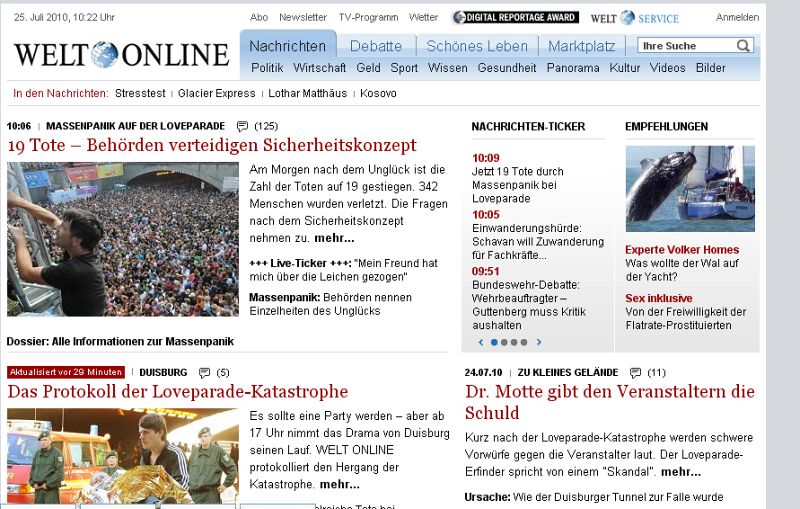800x509 pixels.
Task: Go to previous news ticker page arrow
Action: (481, 342)
